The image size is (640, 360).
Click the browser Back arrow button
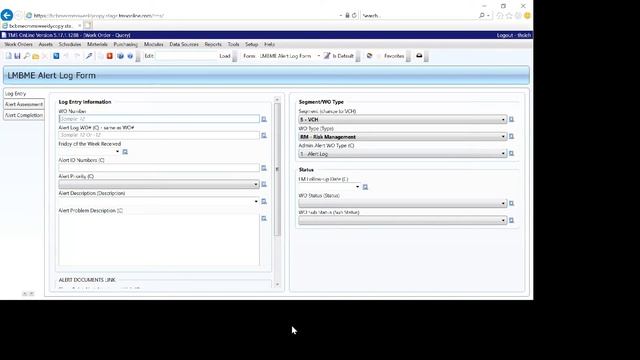pyautogui.click(x=7, y=15)
